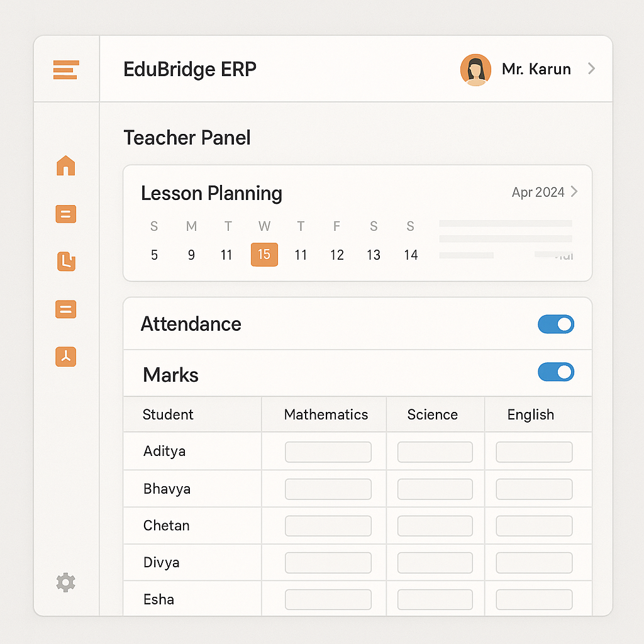Click the clock document sidebar icon
This screenshot has height=644, width=644.
pyautogui.click(x=66, y=262)
